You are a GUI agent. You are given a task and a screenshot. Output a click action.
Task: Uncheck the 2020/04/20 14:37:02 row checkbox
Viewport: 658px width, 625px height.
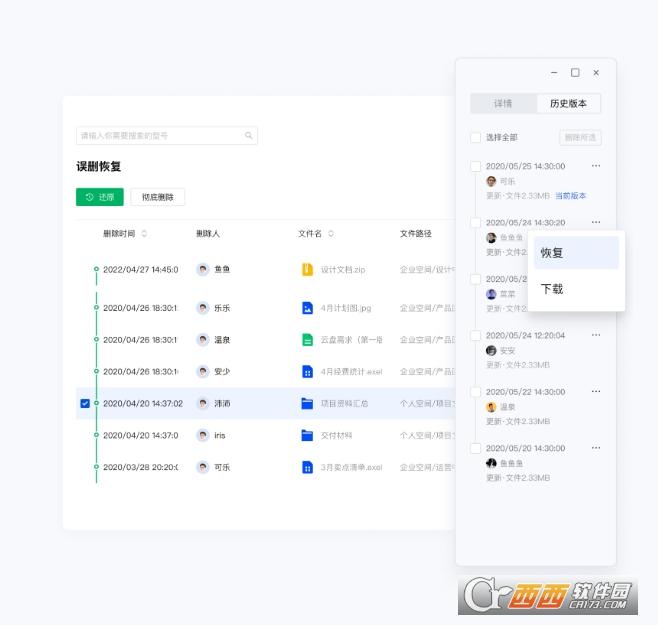point(85,403)
